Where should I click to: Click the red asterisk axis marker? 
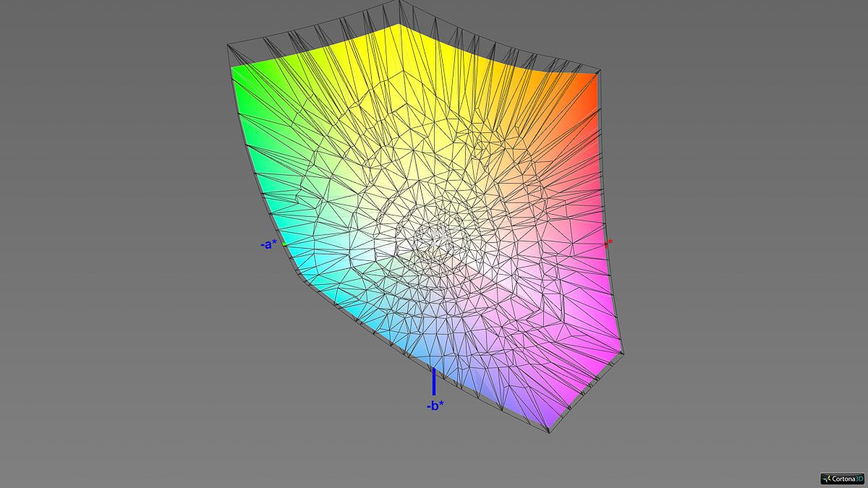coord(609,243)
